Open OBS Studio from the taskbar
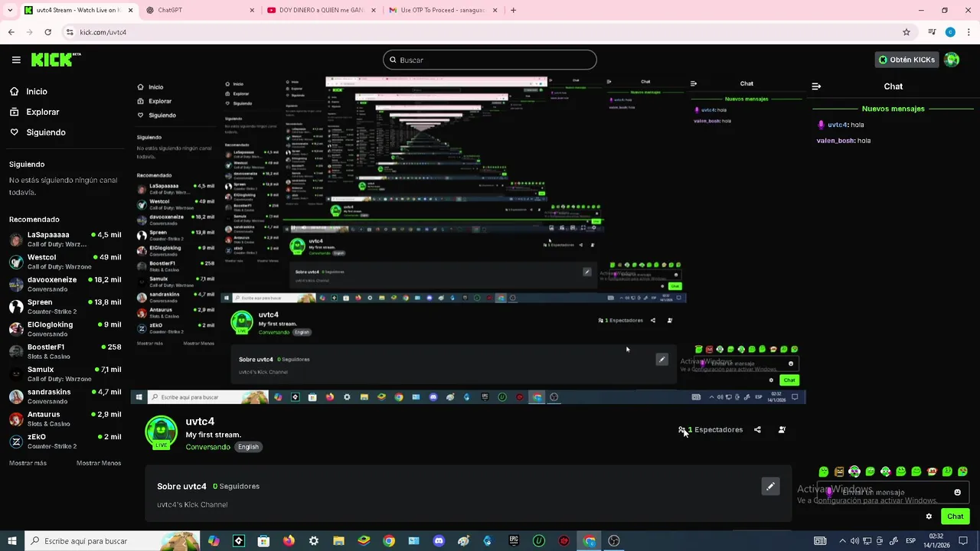This screenshot has height=551, width=980. [x=614, y=541]
